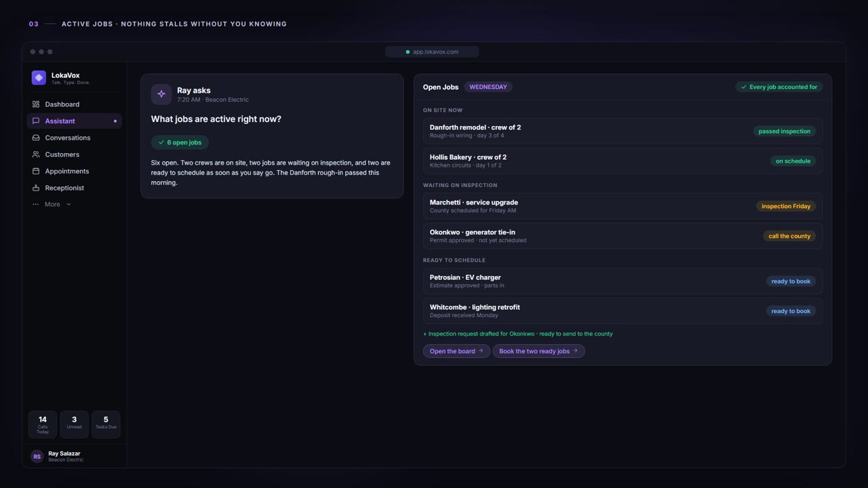Click the READY TO SCHEDULE section heading
This screenshot has width=868, height=488.
click(454, 260)
